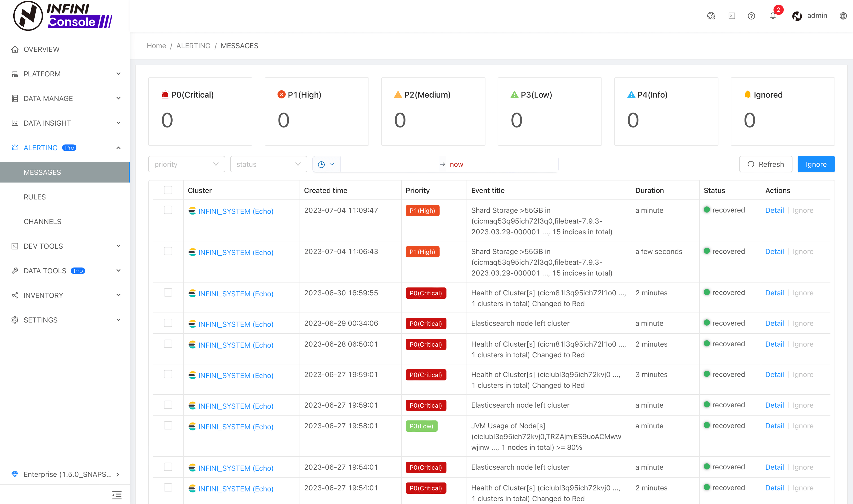Click Ignore in the 2023-06-28 06:50:01 row

coord(803,344)
